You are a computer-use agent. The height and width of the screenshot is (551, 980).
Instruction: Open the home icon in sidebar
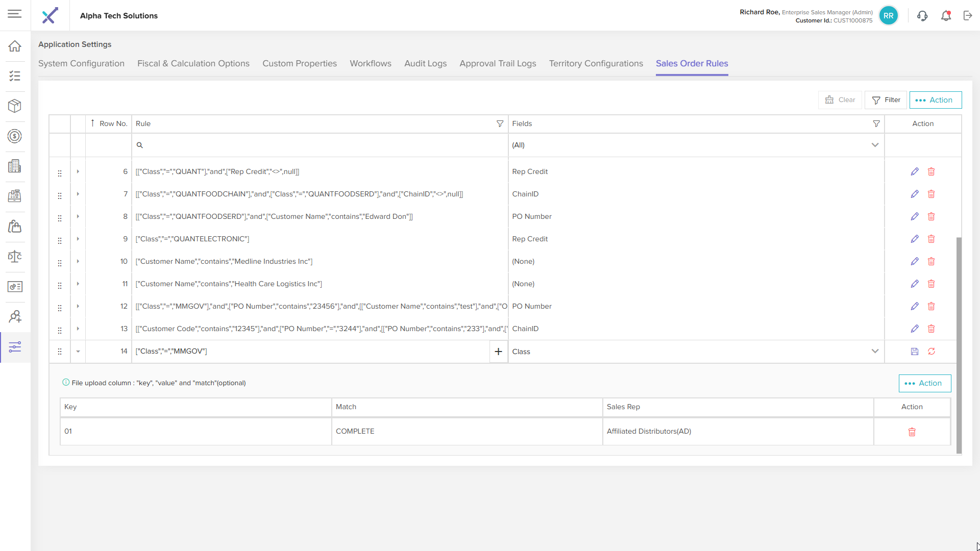[15, 46]
